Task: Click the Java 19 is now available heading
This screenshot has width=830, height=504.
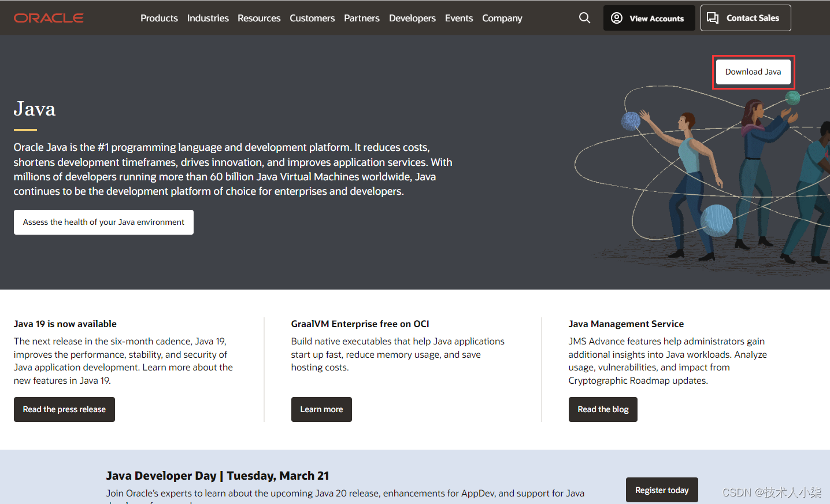Action: (x=65, y=324)
